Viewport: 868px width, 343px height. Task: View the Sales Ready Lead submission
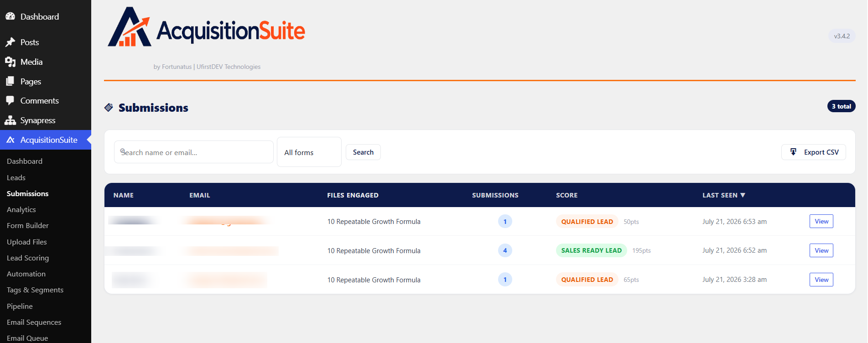point(821,250)
